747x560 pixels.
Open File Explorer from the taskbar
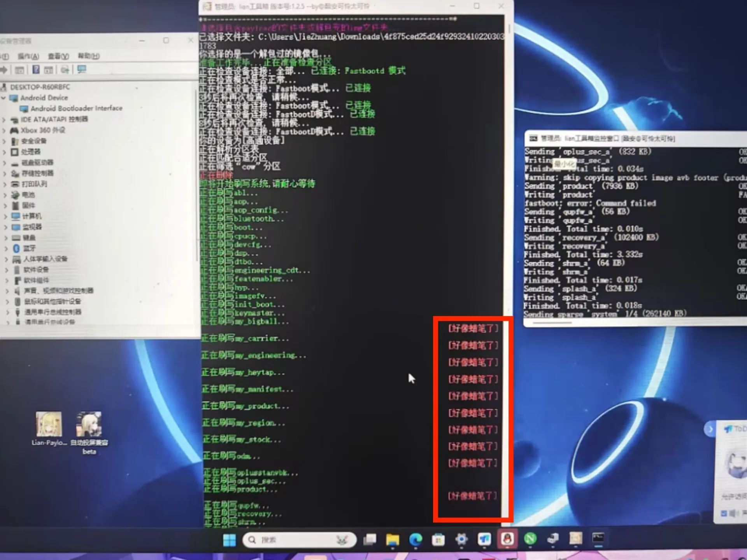[x=392, y=539]
